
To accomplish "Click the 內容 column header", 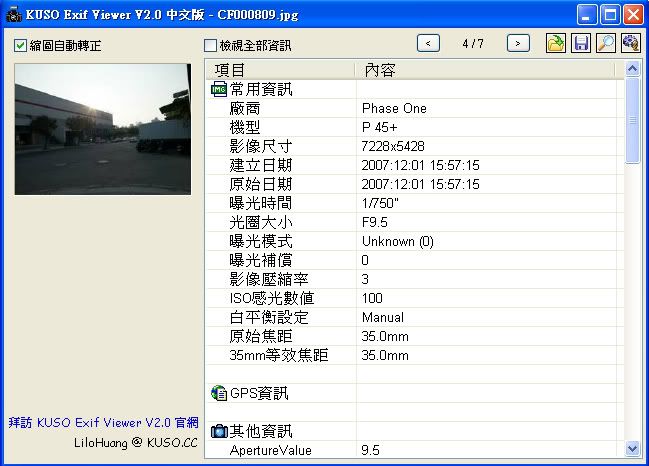I will coord(490,69).
